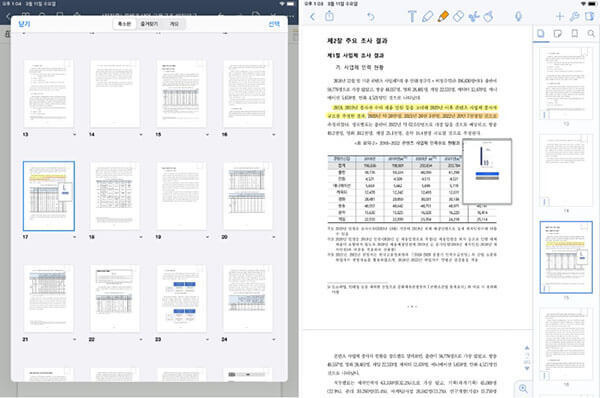
Task: Open the wrench settings icon
Action: (574, 16)
